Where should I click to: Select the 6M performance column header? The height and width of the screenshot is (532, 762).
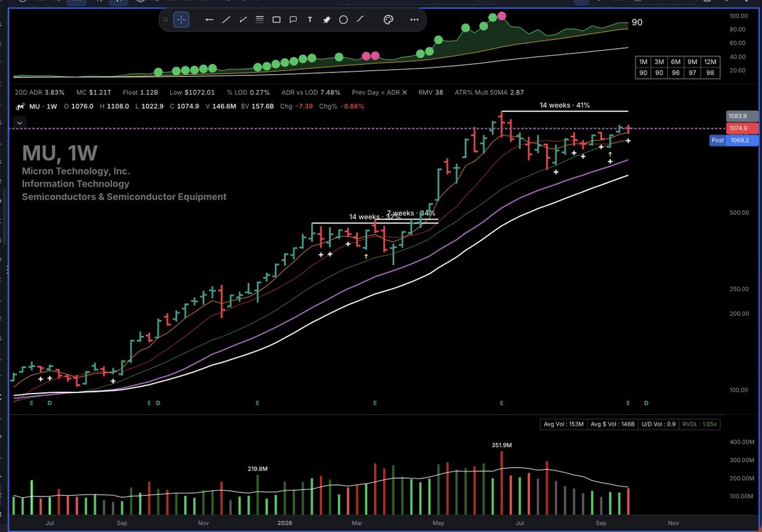[676, 62]
